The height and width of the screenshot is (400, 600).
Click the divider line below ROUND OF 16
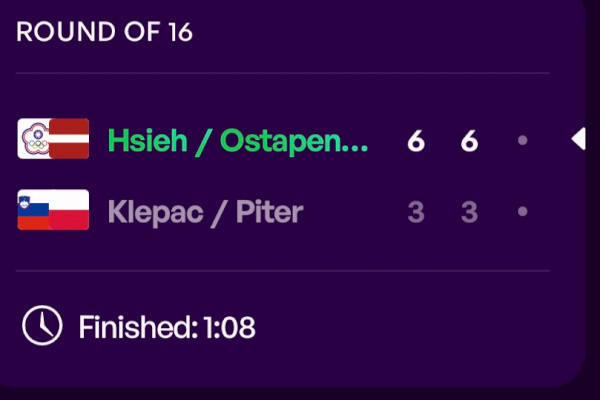click(x=283, y=73)
